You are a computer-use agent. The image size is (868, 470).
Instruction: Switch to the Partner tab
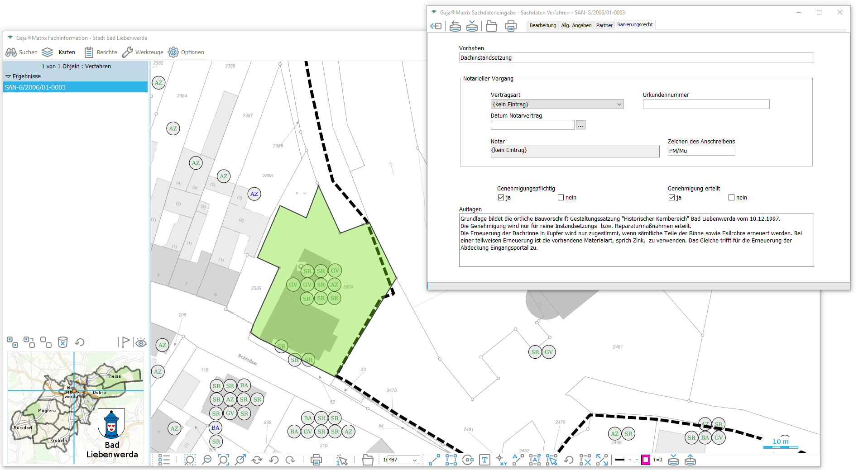tap(604, 25)
